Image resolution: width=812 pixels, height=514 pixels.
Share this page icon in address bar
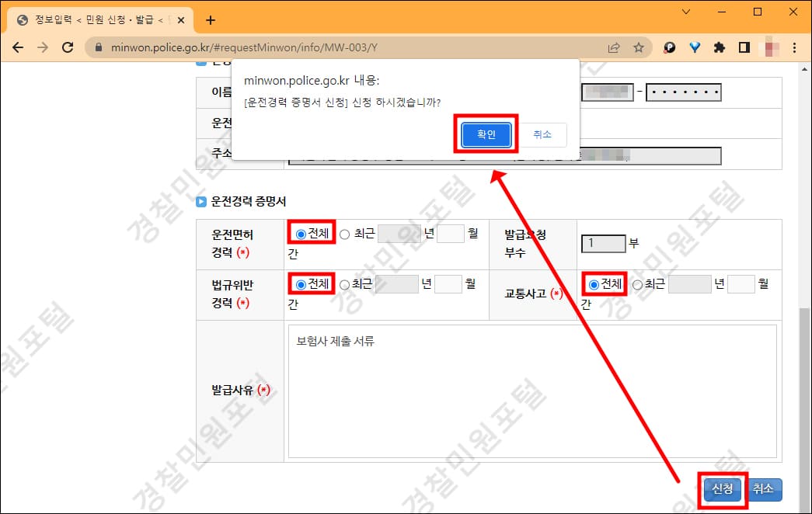(x=614, y=47)
